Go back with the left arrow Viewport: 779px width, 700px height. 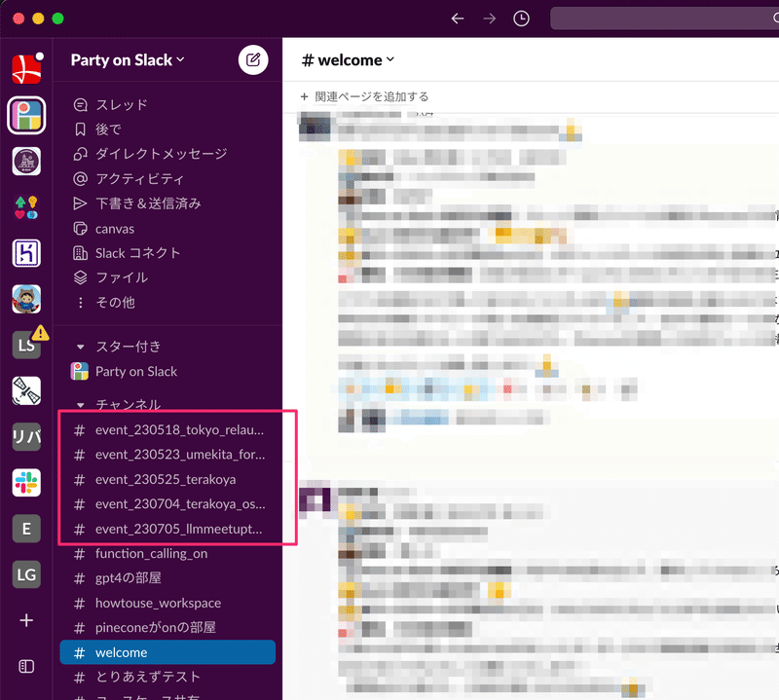[458, 18]
